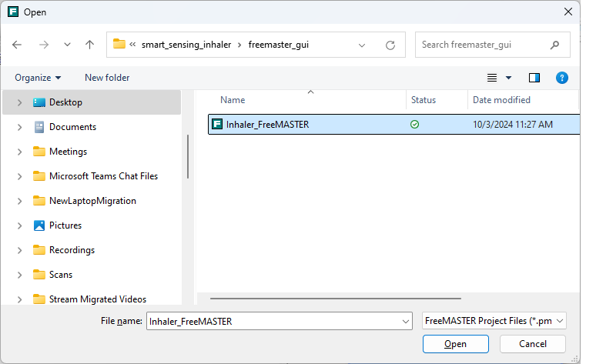
Task: Sort by the Name column header
Action: (x=233, y=100)
